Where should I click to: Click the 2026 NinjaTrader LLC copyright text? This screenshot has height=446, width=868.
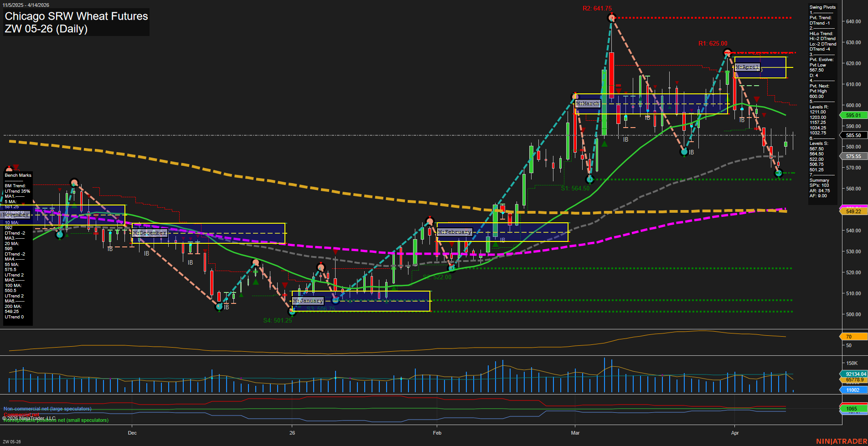tap(30, 418)
